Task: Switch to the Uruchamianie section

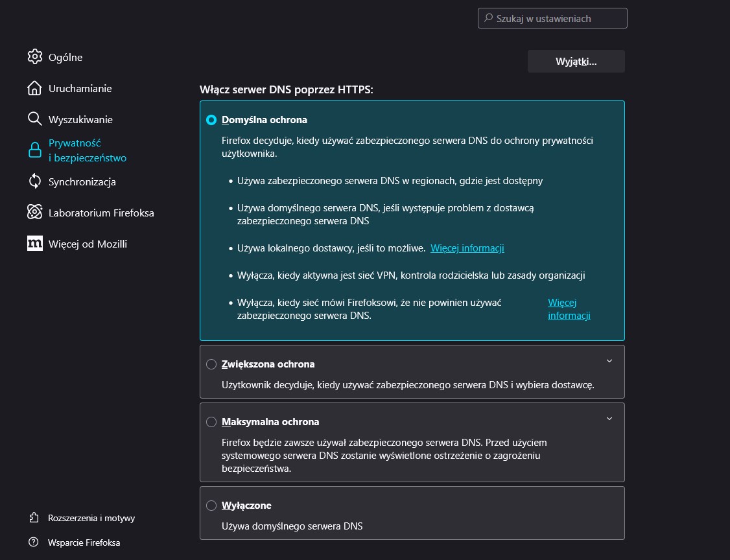Action: pyautogui.click(x=80, y=88)
